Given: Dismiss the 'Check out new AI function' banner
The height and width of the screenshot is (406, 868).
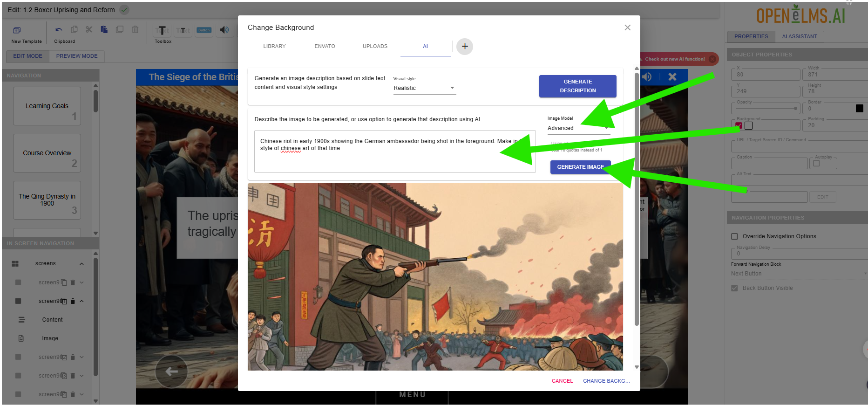Looking at the screenshot, I should click(712, 59).
